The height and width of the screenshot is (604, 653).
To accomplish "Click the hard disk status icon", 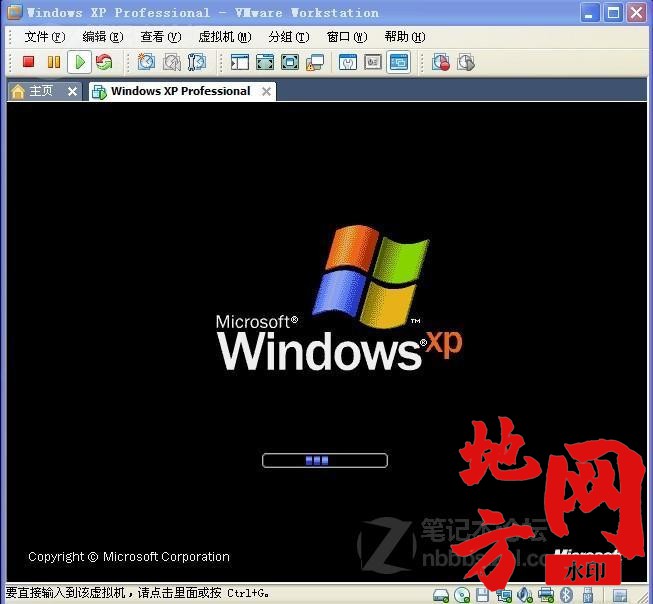I will 441,595.
